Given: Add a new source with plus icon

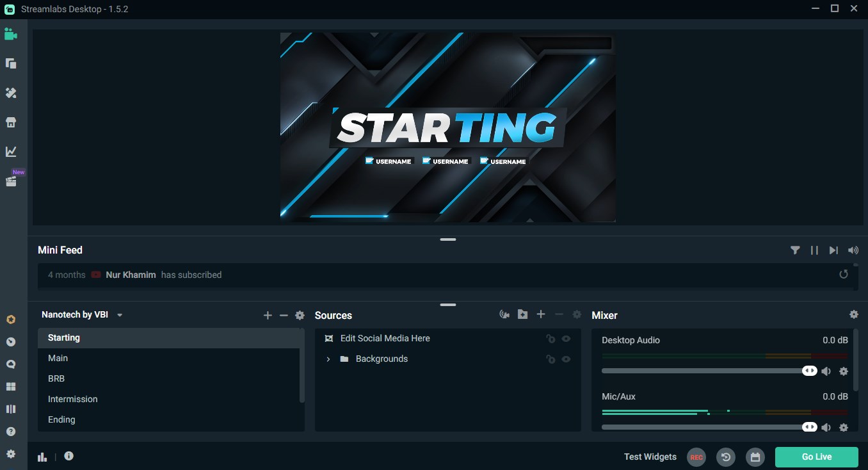Looking at the screenshot, I should tap(541, 314).
